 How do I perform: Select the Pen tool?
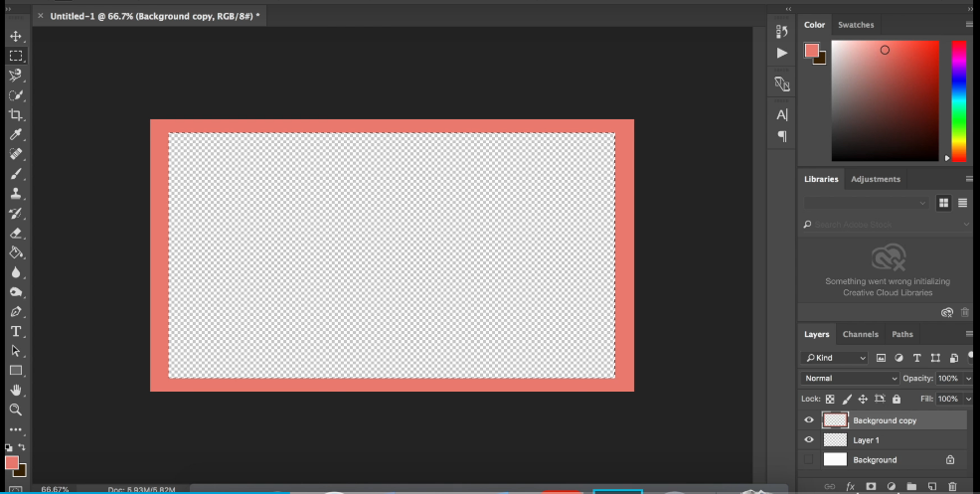click(x=16, y=311)
